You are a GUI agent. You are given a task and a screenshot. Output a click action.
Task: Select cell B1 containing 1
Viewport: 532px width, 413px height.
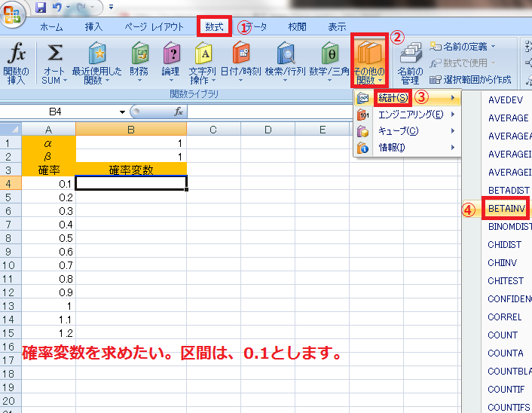coord(131,143)
